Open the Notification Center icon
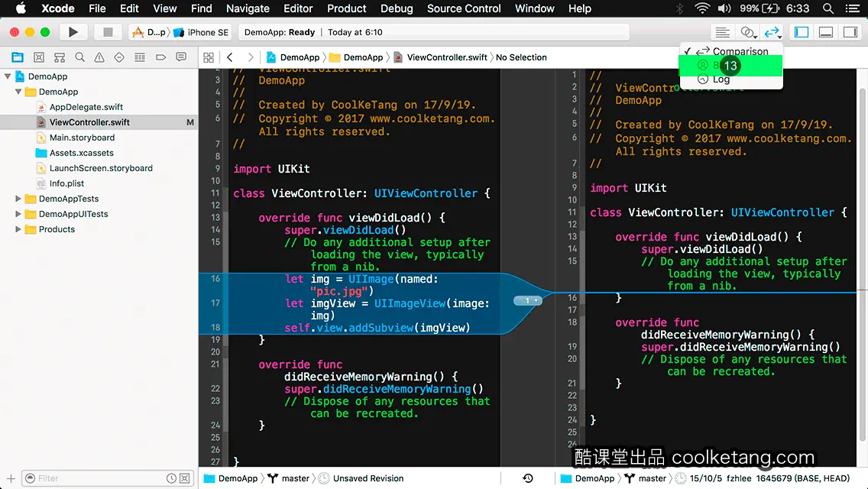The width and height of the screenshot is (868, 489). (853, 8)
